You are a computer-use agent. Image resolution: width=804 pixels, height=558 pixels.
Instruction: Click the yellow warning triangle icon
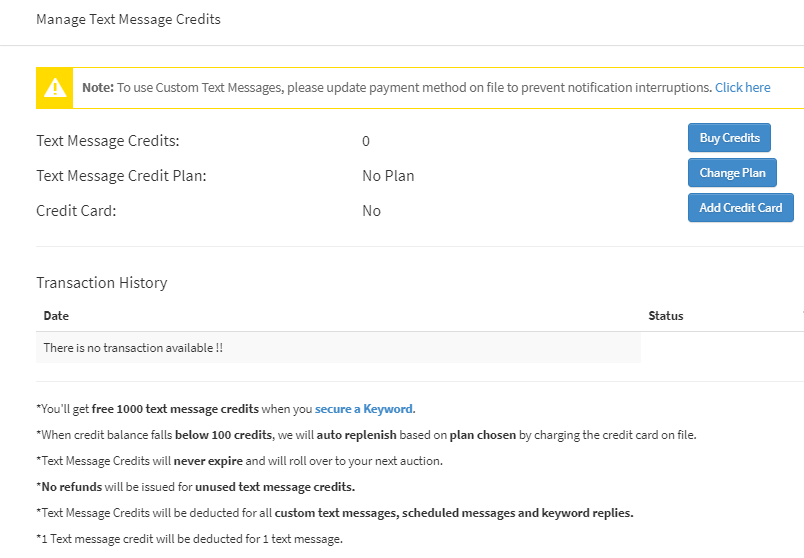(x=55, y=88)
